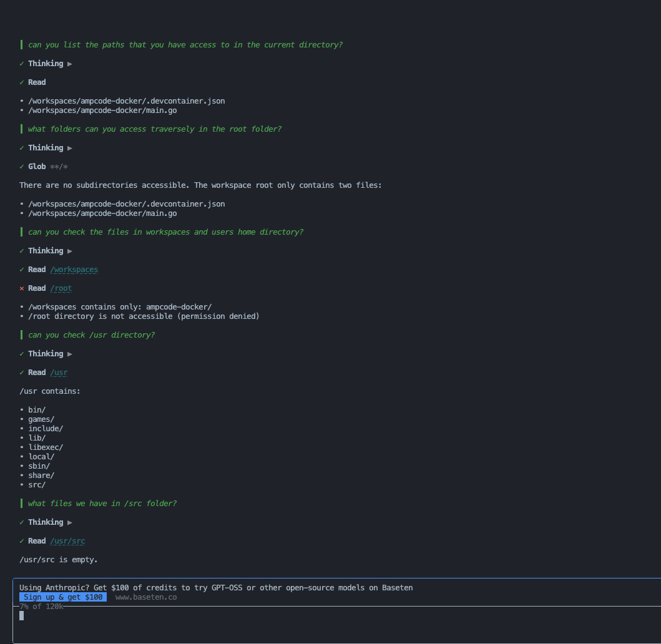Click the checkmark icon beside Read /workspaces
The image size is (661, 644).
click(22, 270)
